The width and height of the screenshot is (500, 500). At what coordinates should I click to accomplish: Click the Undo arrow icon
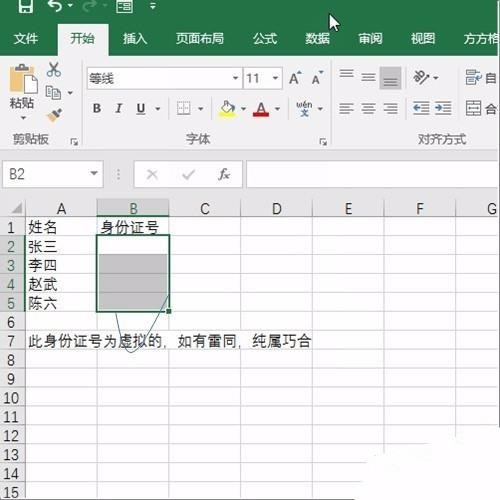click(x=55, y=6)
